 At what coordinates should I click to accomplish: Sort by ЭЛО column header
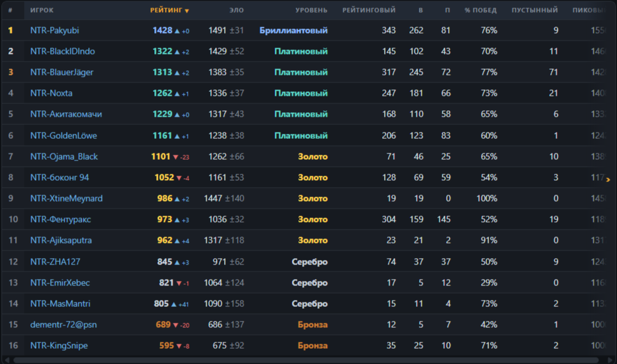coord(237,10)
